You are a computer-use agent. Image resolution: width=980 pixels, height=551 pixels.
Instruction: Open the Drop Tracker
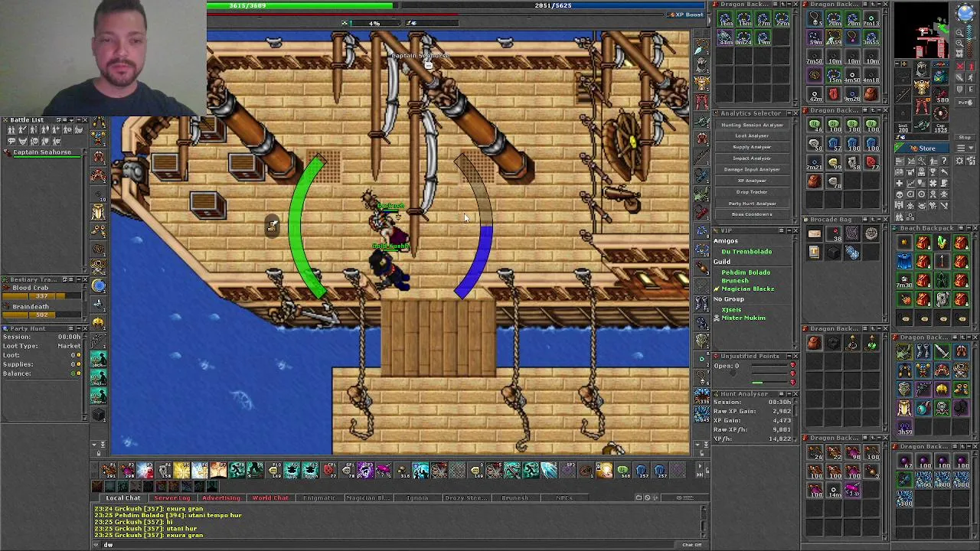tap(753, 192)
